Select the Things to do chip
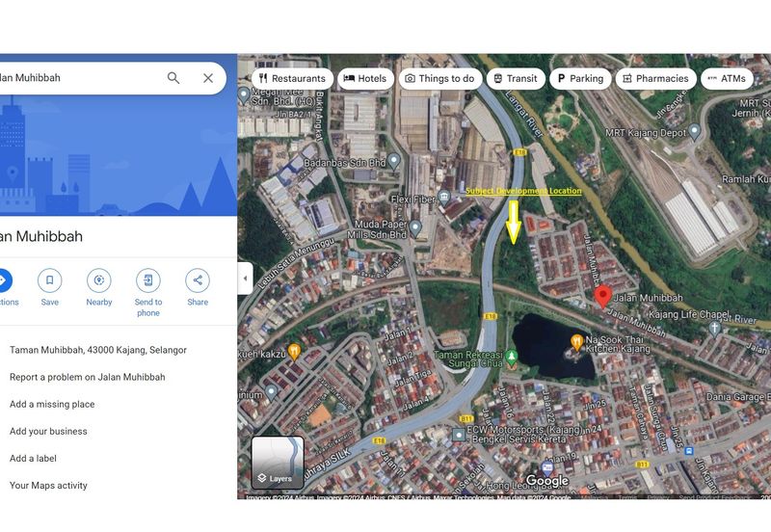The height and width of the screenshot is (532, 771). 439,79
